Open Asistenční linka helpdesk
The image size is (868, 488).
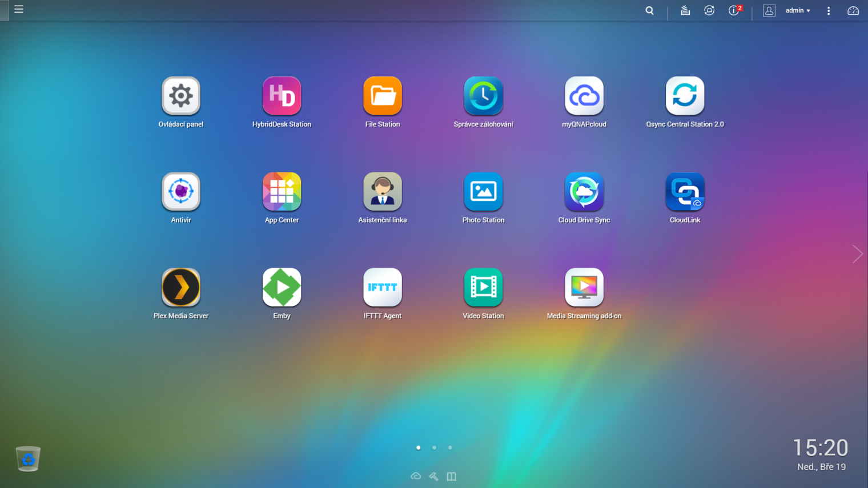pos(383,192)
